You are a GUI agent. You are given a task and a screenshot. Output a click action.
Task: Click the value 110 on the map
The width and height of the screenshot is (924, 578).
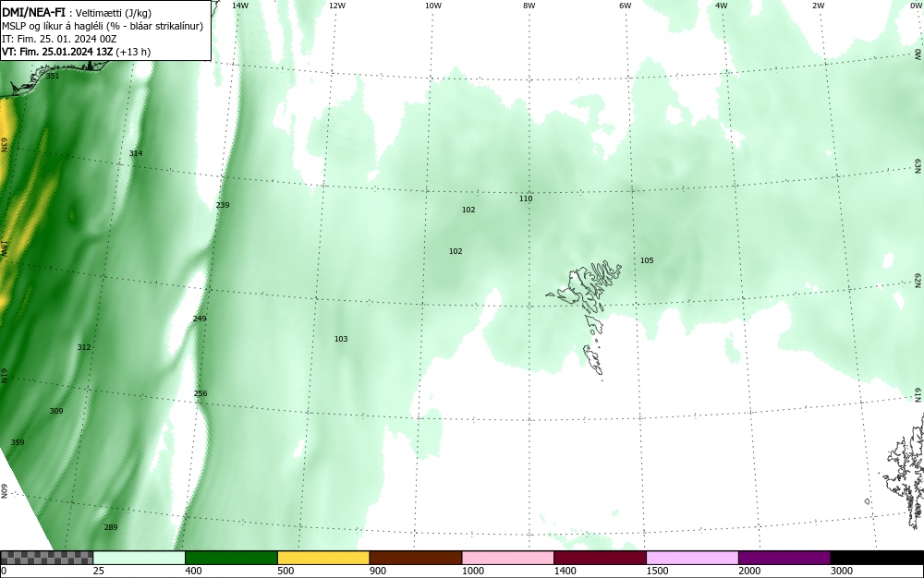(x=526, y=199)
